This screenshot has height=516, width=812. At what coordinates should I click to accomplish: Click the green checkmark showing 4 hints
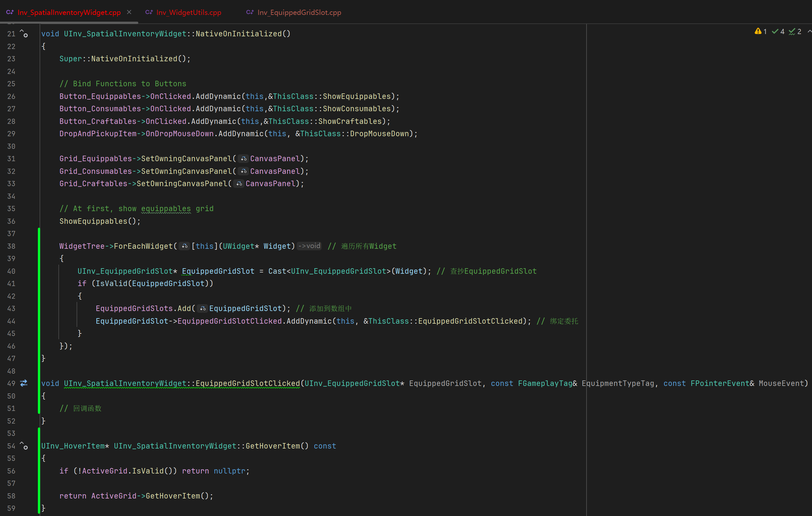778,31
